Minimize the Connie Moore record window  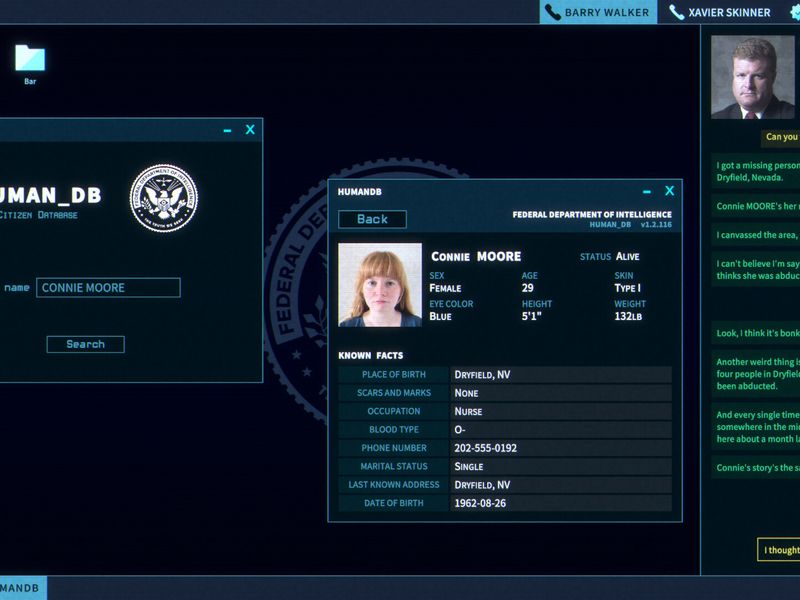[647, 192]
